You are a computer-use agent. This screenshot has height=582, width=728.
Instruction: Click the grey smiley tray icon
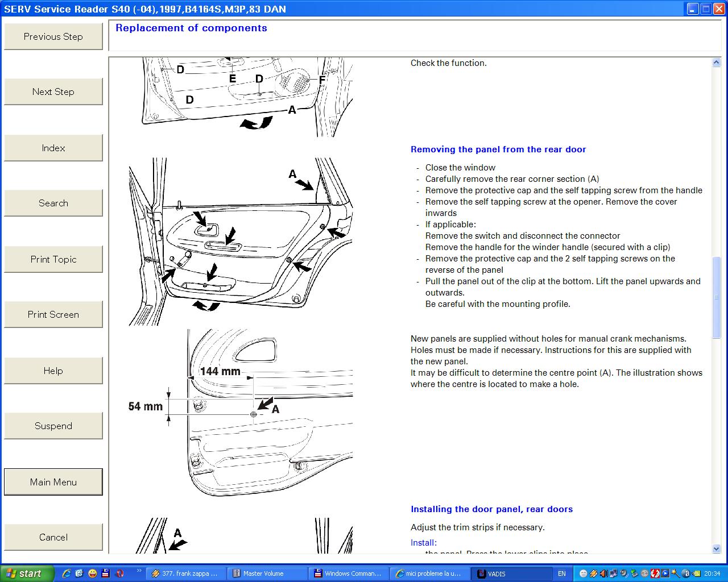(584, 573)
